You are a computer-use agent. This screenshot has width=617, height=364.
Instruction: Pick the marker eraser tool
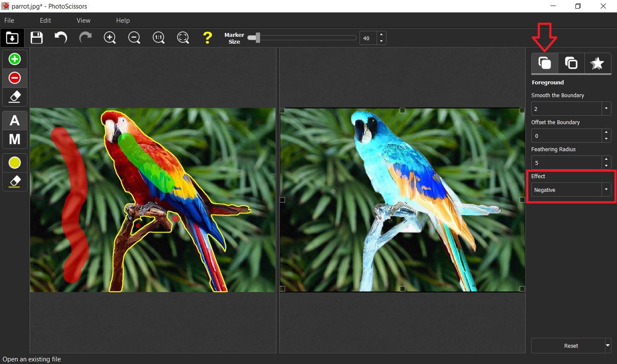pyautogui.click(x=14, y=97)
